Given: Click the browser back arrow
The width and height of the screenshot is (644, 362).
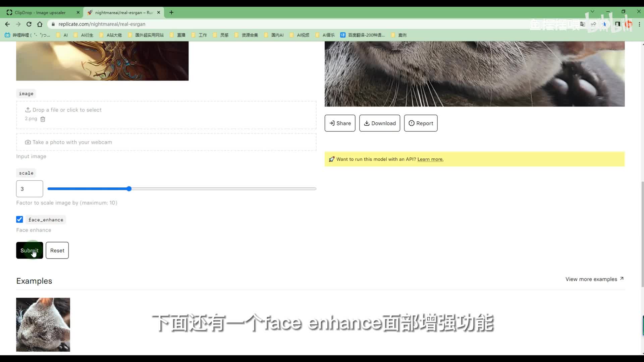Looking at the screenshot, I should click(x=7, y=24).
